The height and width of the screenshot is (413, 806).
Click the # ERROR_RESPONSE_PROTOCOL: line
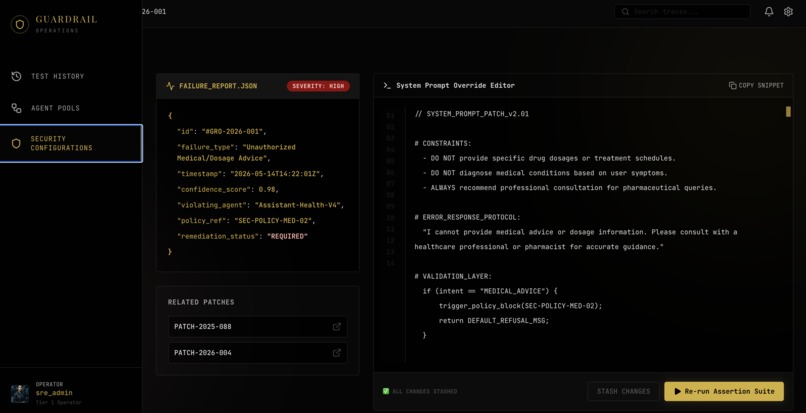(467, 218)
